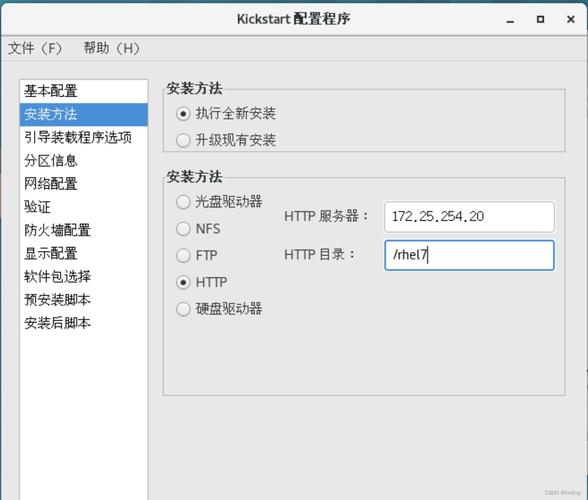Select 预安装脚本 in the sidebar
Viewport: 588px width, 500px height.
[x=84, y=300]
